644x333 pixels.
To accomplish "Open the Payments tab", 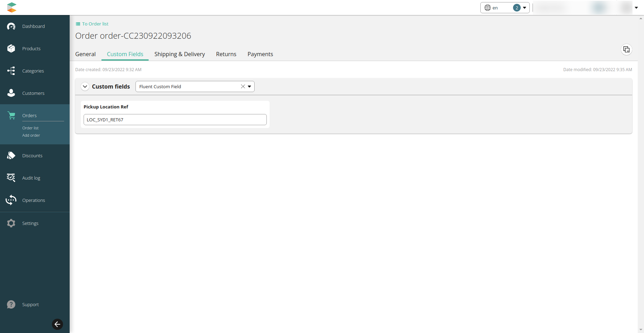I will pyautogui.click(x=260, y=54).
